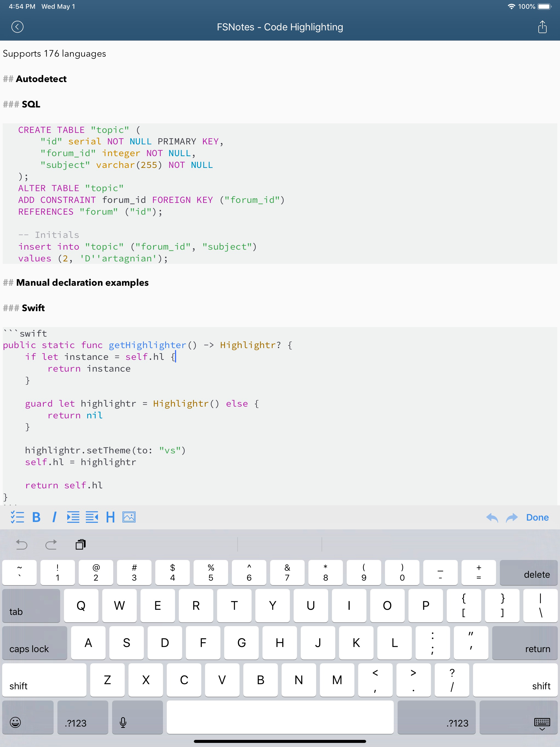Image resolution: width=560 pixels, height=747 pixels.
Task: Open the emoji keyboard
Action: tap(28, 717)
